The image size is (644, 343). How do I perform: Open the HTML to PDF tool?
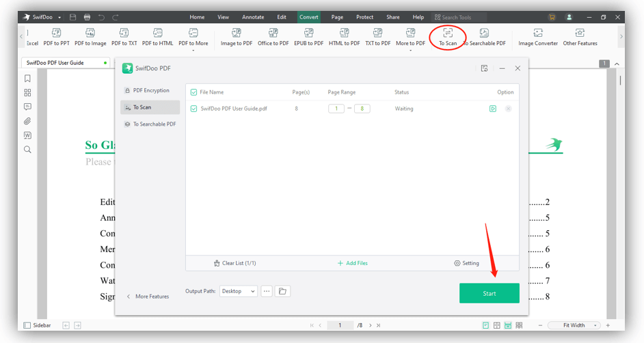344,37
